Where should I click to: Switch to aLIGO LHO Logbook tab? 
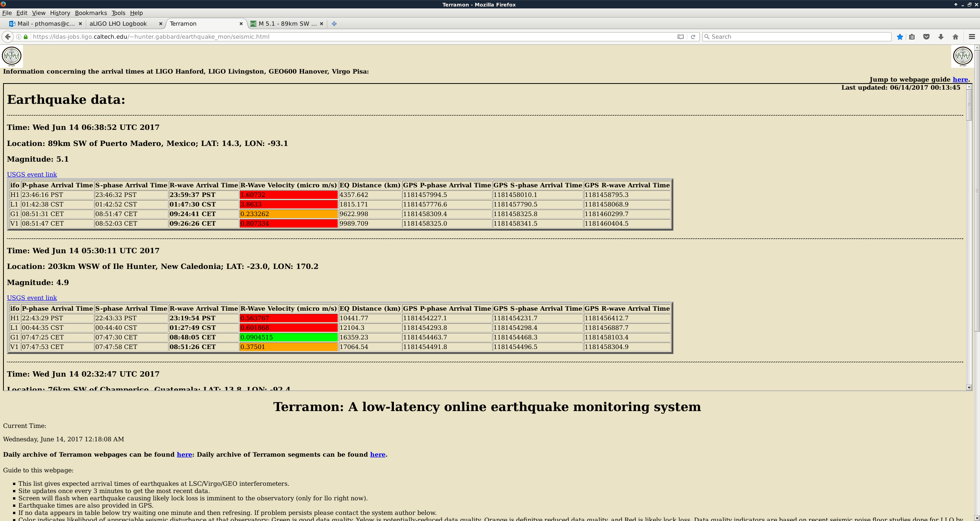[122, 24]
